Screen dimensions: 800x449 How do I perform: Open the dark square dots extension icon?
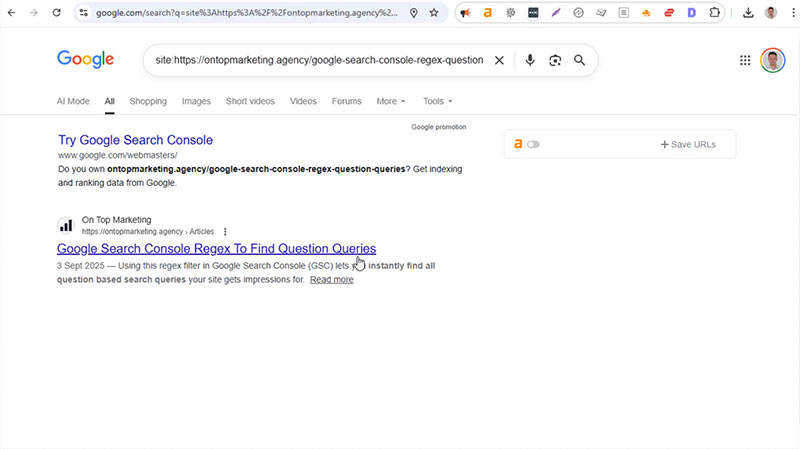click(x=533, y=13)
